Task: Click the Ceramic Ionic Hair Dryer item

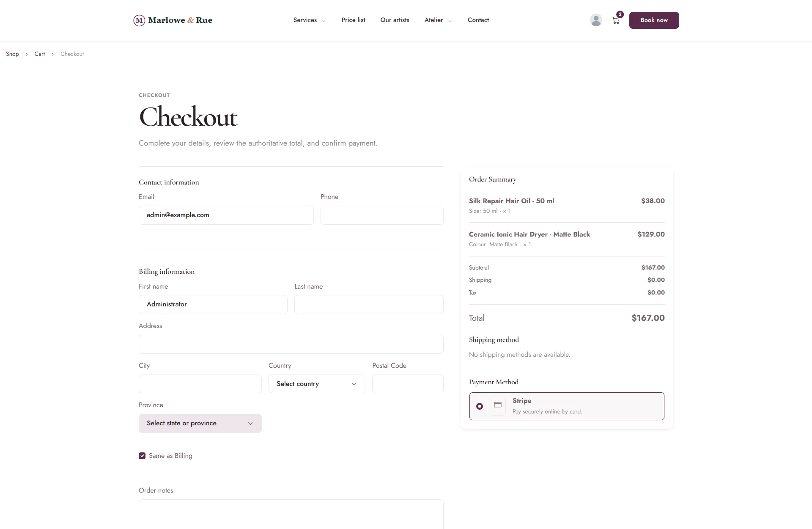Action: 529,234
